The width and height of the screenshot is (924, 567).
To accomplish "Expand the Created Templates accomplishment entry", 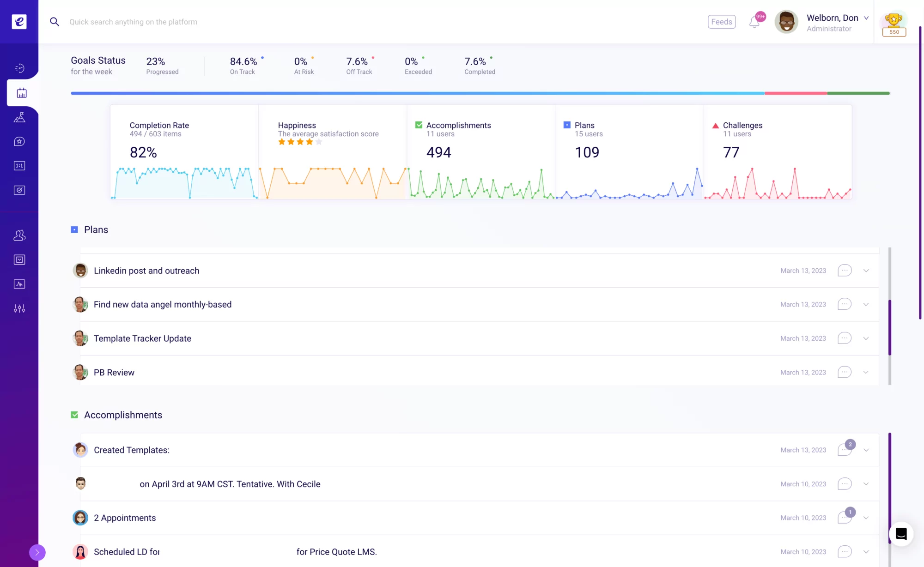I will [x=866, y=450].
